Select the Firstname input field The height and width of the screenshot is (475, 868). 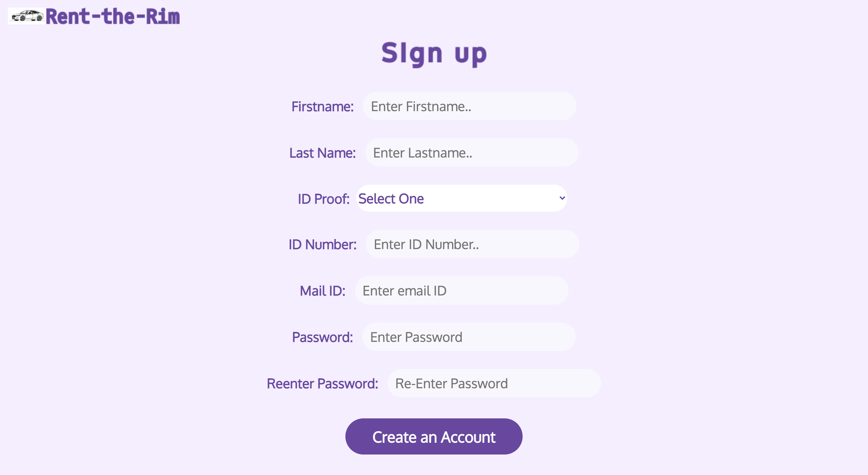tap(469, 106)
